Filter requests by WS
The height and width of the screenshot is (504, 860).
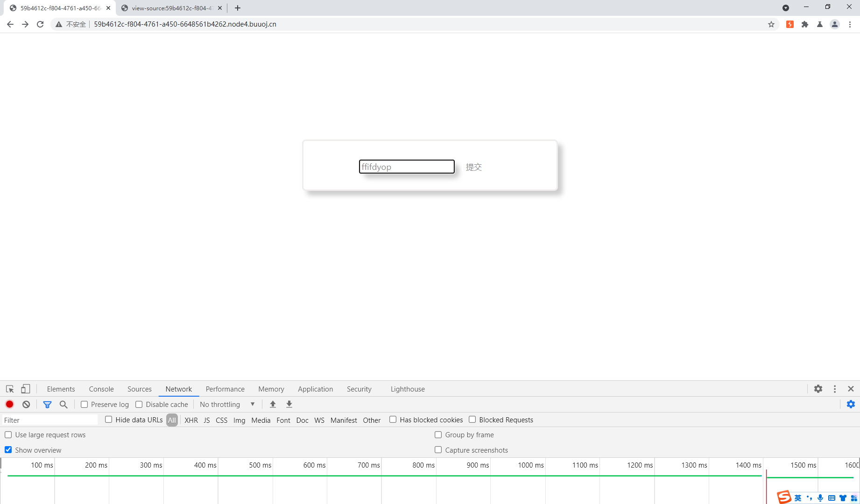[x=319, y=420]
